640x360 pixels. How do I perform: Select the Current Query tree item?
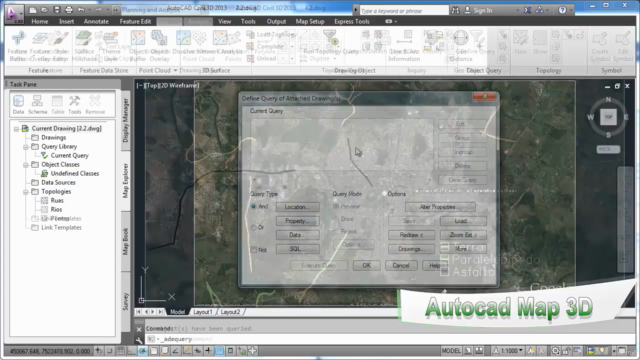[x=69, y=156]
